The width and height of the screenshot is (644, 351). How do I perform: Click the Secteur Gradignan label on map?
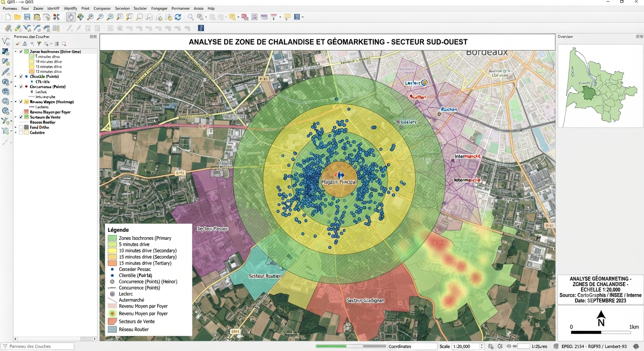click(x=365, y=301)
